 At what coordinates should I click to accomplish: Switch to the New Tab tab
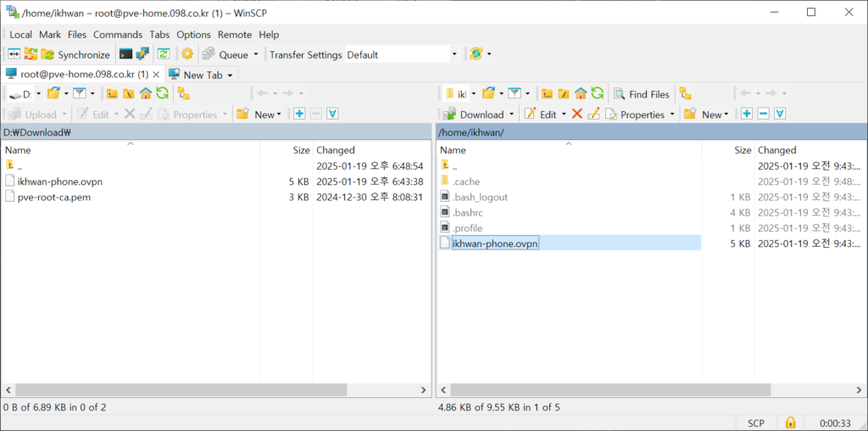click(x=201, y=75)
